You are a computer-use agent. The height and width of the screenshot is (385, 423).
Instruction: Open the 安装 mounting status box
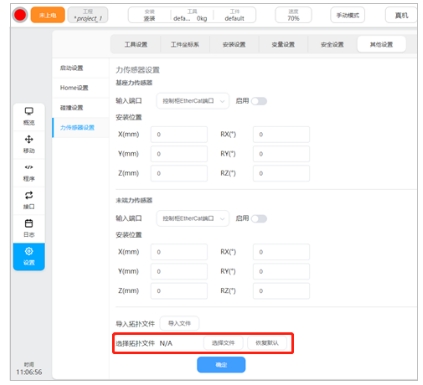coord(149,15)
